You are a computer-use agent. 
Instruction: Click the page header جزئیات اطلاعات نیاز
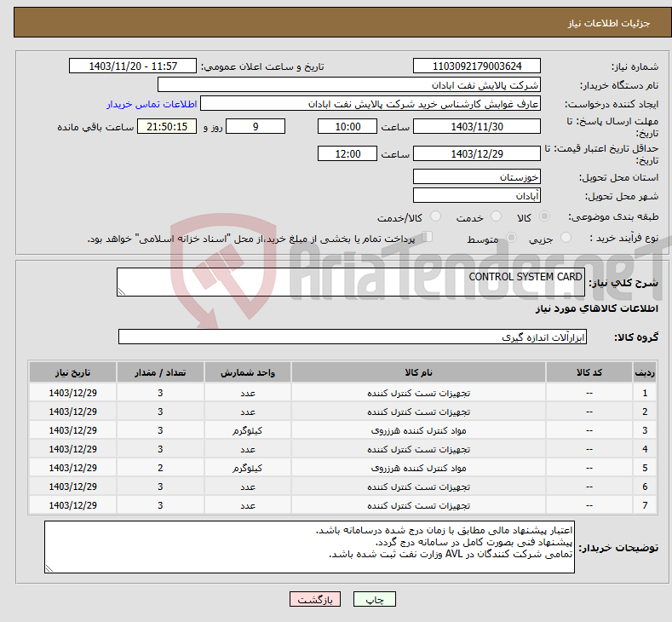pyautogui.click(x=609, y=23)
